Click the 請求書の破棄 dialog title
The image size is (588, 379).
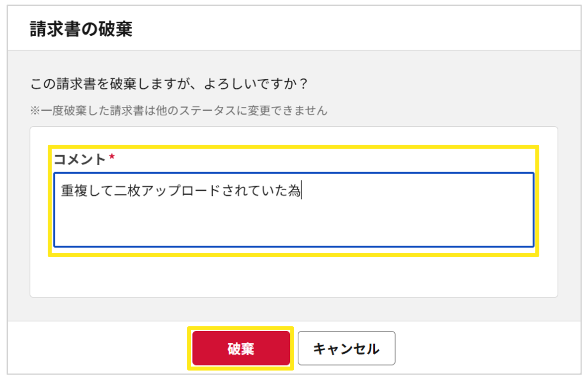81,29
